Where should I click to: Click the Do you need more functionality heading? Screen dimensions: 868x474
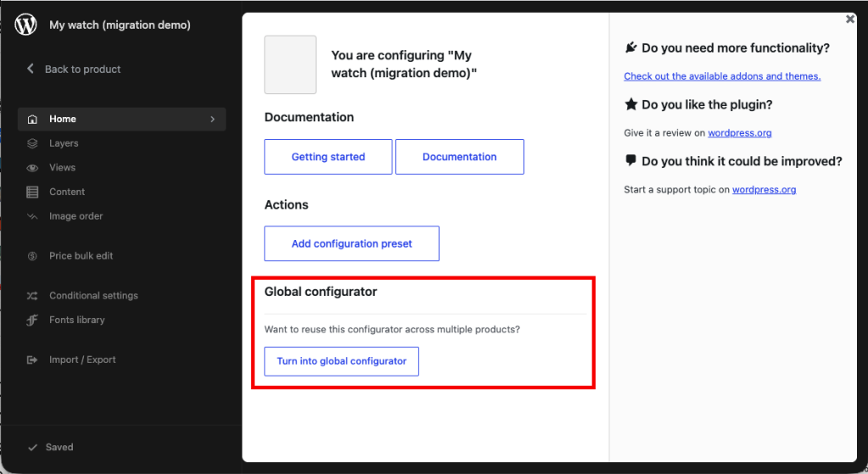coord(736,48)
